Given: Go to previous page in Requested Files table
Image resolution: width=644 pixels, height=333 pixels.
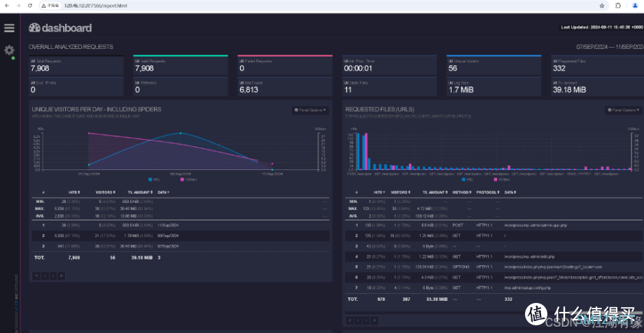Looking at the screenshot, I should pos(358,320).
